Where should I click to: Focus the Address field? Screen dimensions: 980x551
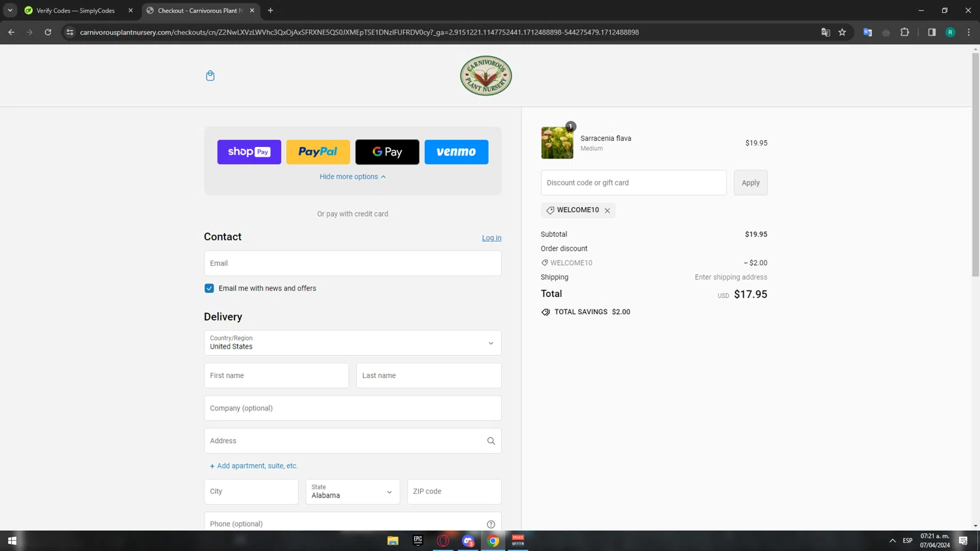353,441
